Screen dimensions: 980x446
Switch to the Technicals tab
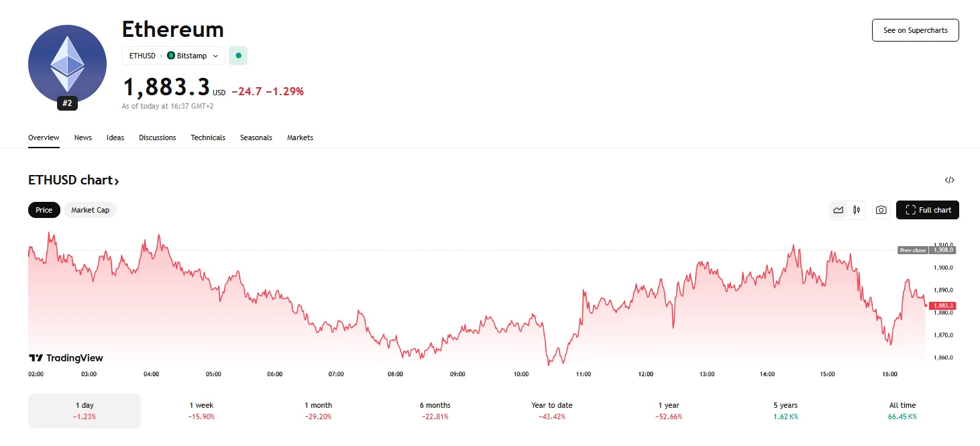[208, 137]
